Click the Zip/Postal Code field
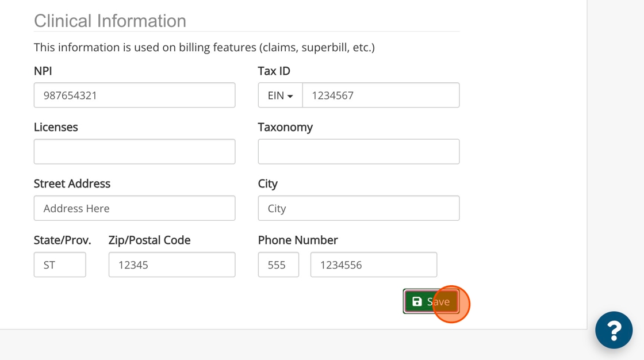The width and height of the screenshot is (644, 360). tap(172, 265)
